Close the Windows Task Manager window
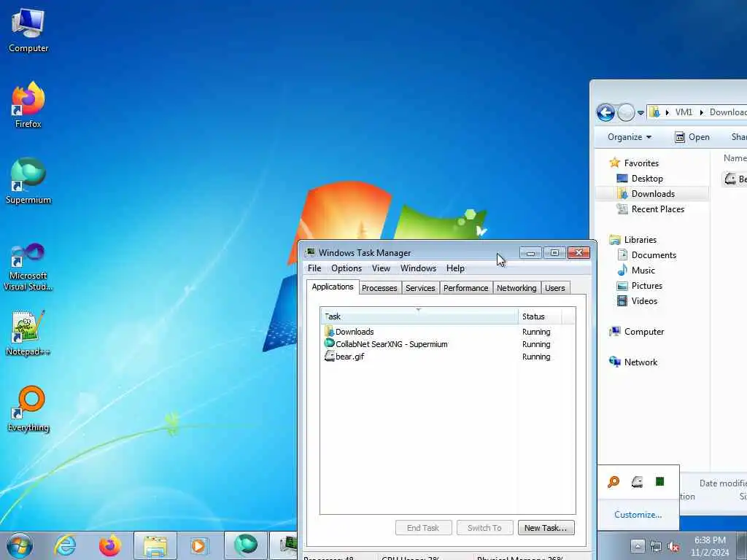The image size is (747, 560). point(578,253)
